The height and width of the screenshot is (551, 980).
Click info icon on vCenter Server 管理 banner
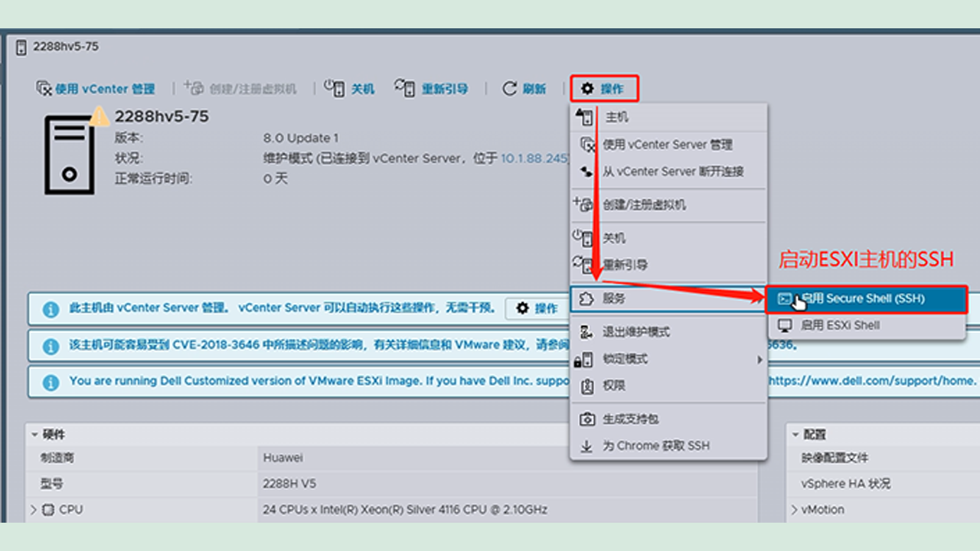point(51,309)
